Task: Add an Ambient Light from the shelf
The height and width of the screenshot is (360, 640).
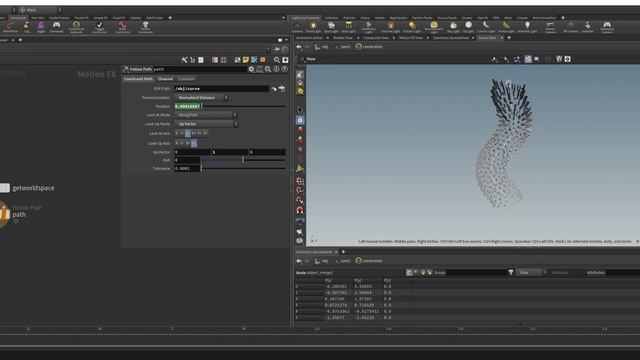Action: tap(527, 27)
